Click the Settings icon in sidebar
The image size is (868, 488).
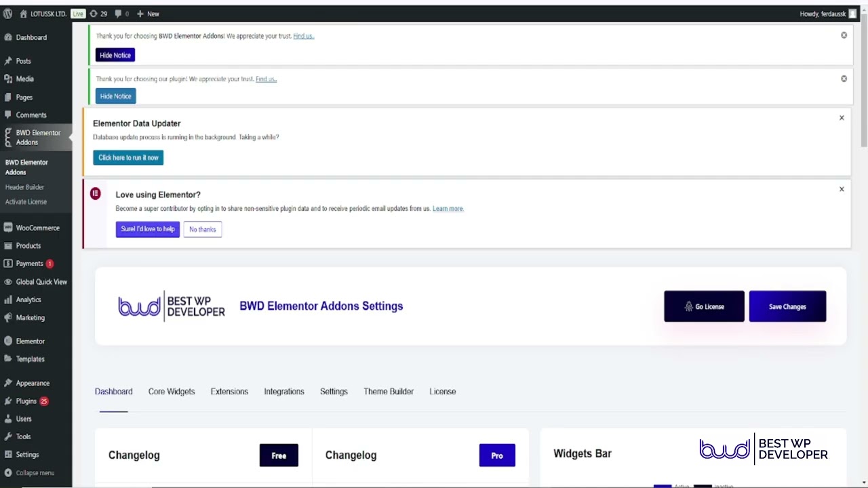click(8, 455)
